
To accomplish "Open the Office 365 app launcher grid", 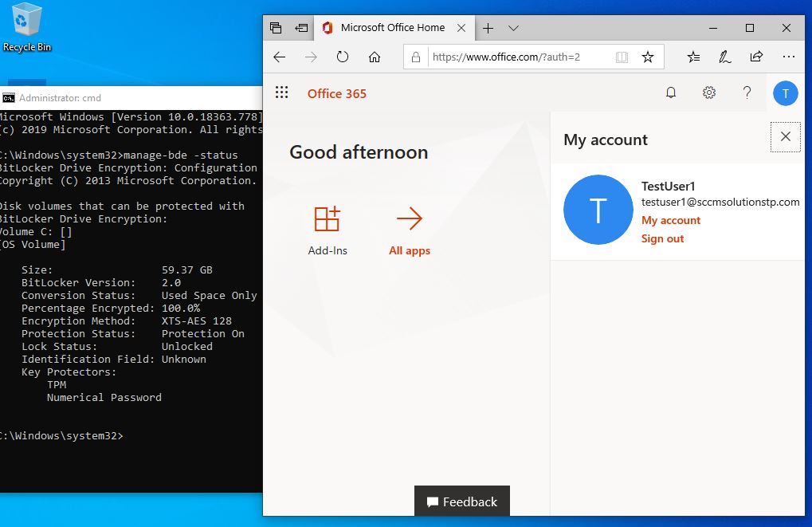I will tap(281, 93).
